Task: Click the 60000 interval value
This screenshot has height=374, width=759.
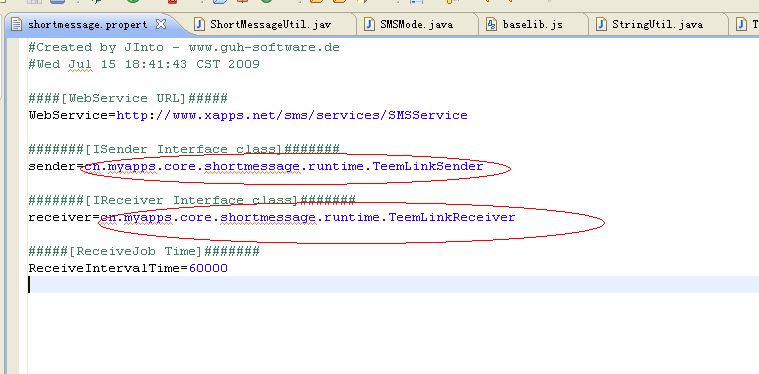Action: click(x=209, y=269)
